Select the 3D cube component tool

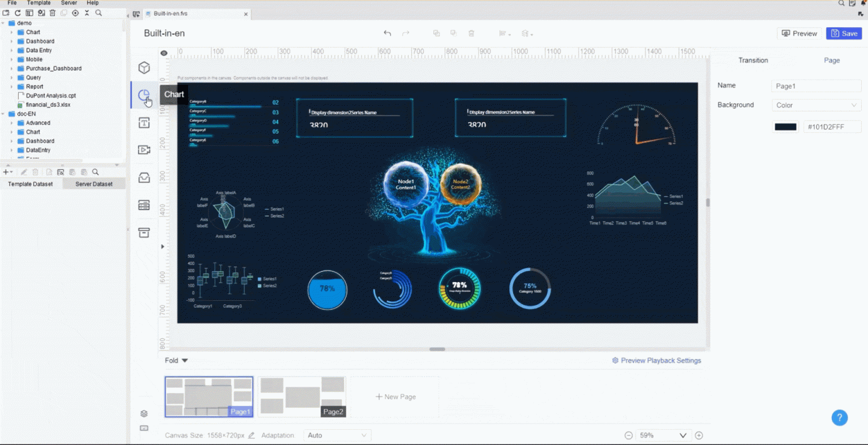(144, 67)
